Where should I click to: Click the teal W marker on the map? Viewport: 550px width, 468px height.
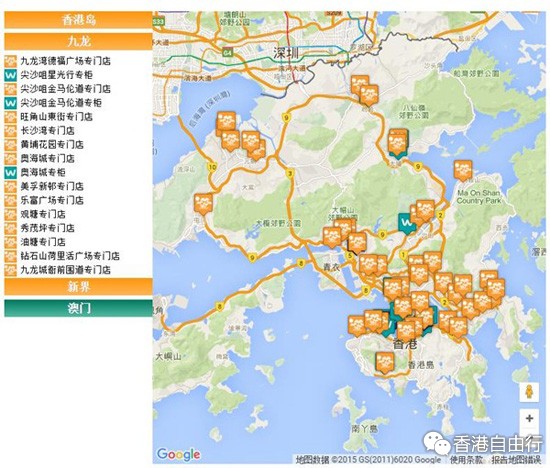pyautogui.click(x=407, y=222)
